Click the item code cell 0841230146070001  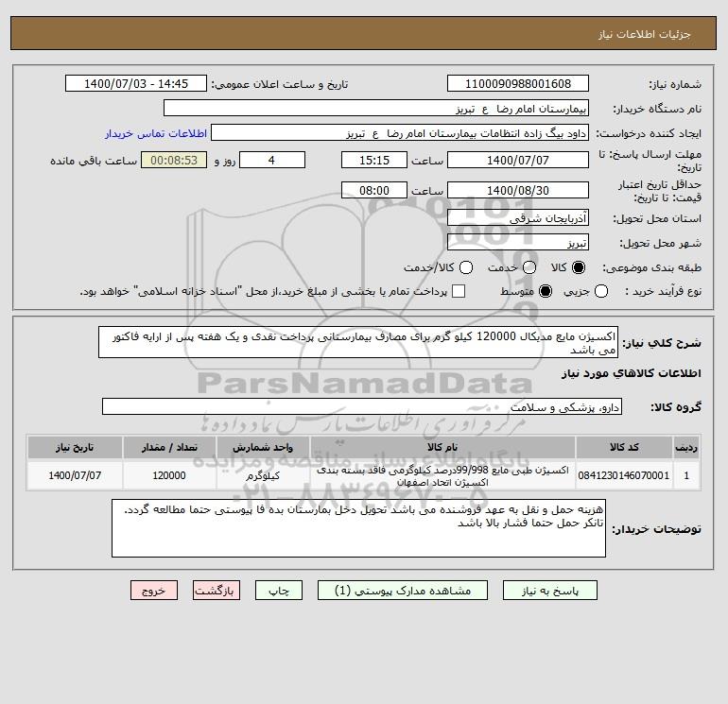624,475
